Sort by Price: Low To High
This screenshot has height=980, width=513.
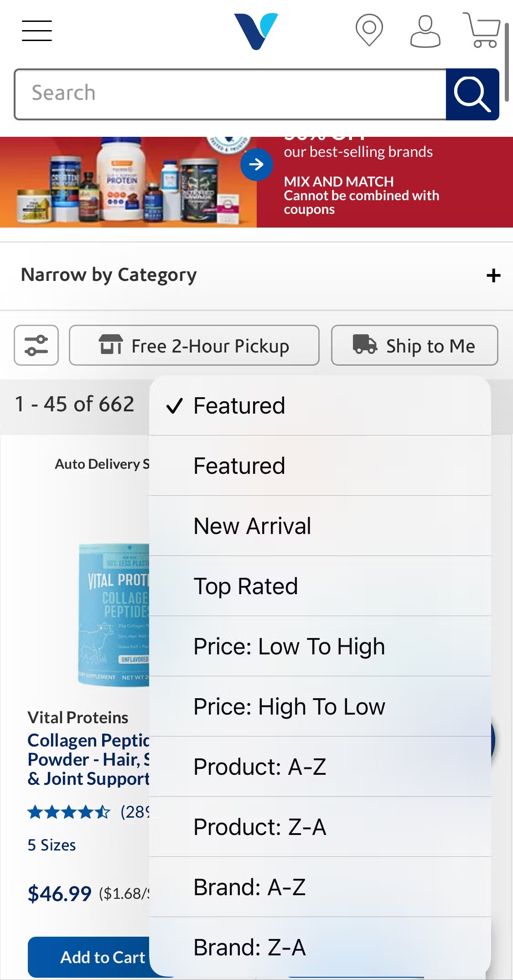pos(289,646)
